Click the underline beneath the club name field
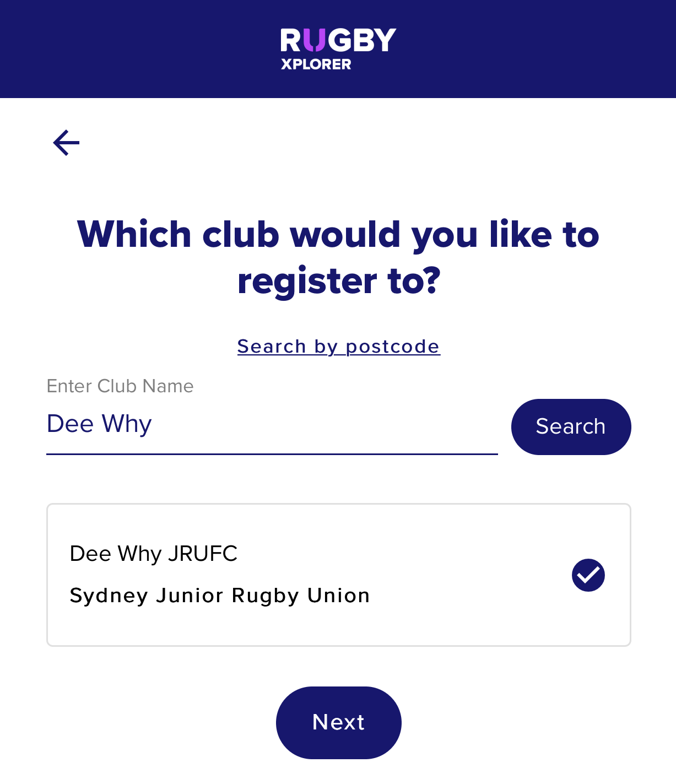676x784 pixels. tap(272, 455)
